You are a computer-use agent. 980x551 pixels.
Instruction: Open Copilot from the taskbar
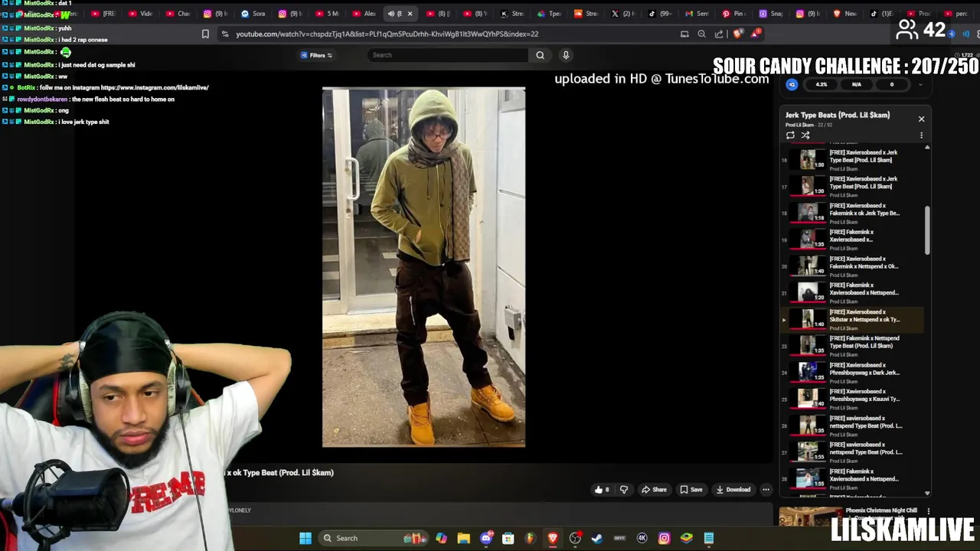pos(441,538)
